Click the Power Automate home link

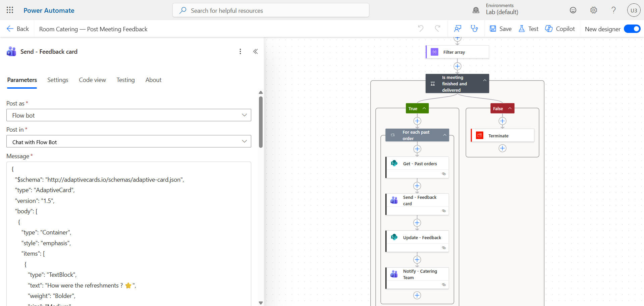(49, 10)
